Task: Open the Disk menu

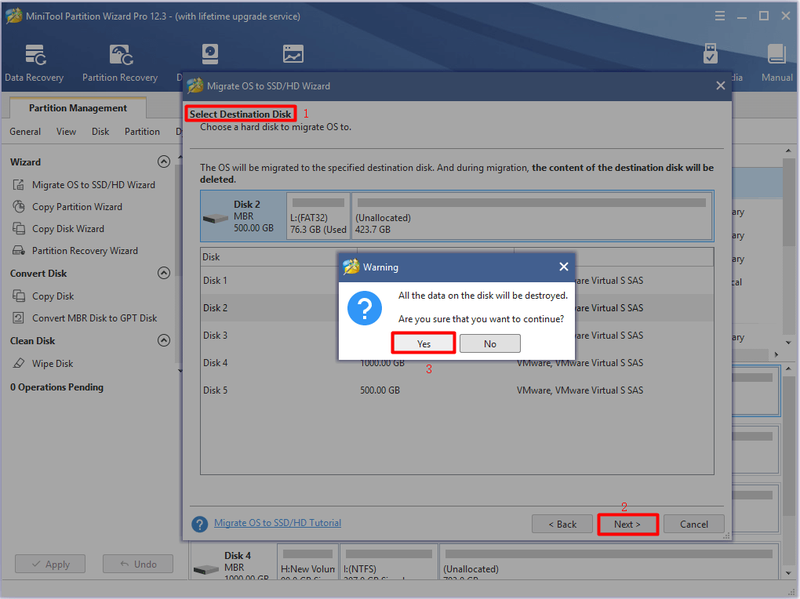Action: click(x=101, y=132)
